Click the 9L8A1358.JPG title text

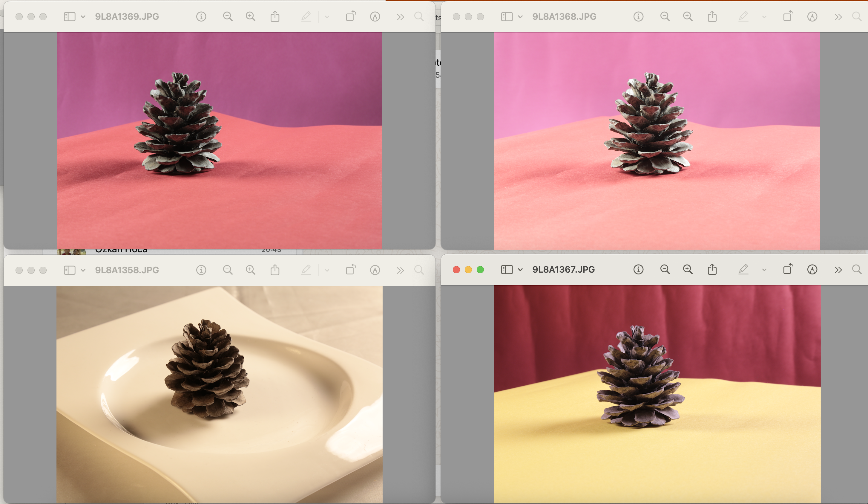pyautogui.click(x=127, y=270)
